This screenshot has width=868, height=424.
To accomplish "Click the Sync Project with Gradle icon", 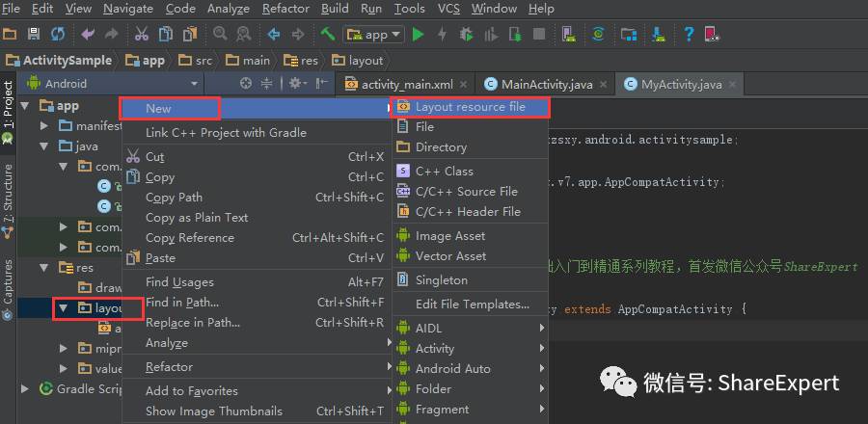I will point(598,35).
